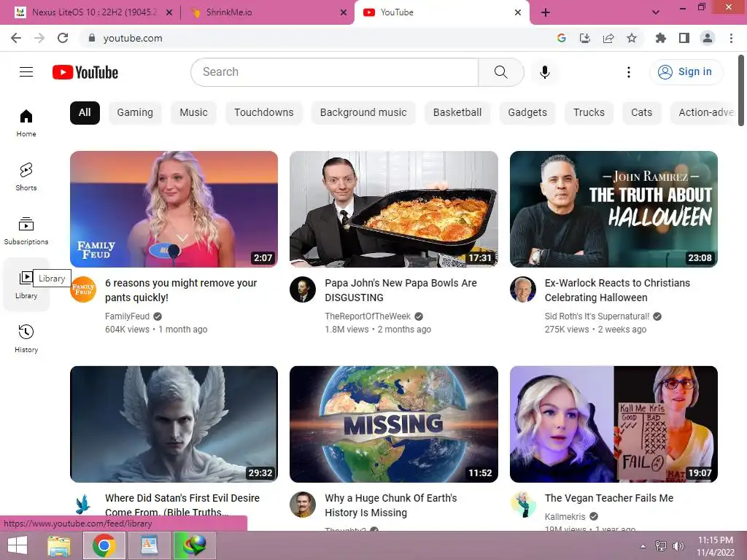The image size is (747, 560).
Task: Click in the YouTube search field
Action: coord(334,72)
